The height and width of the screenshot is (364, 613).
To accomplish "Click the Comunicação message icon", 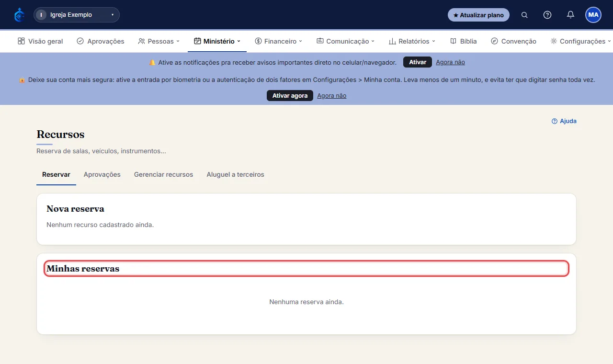I will (320, 41).
